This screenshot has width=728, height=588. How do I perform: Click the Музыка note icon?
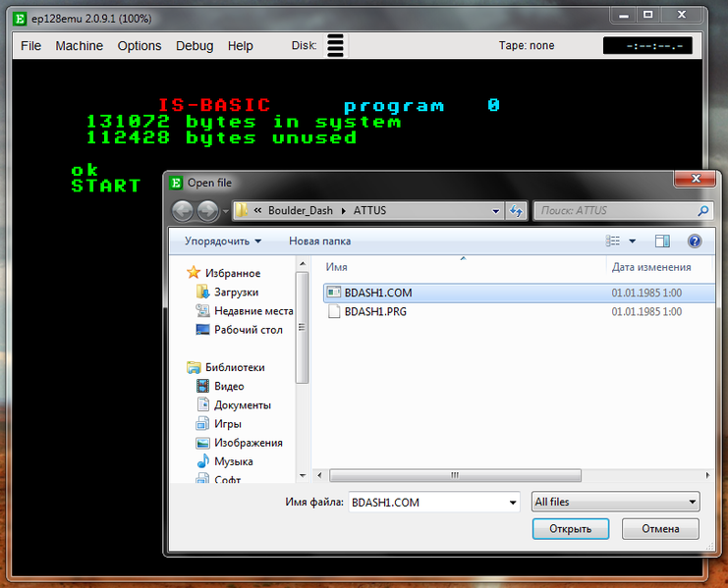tap(203, 461)
